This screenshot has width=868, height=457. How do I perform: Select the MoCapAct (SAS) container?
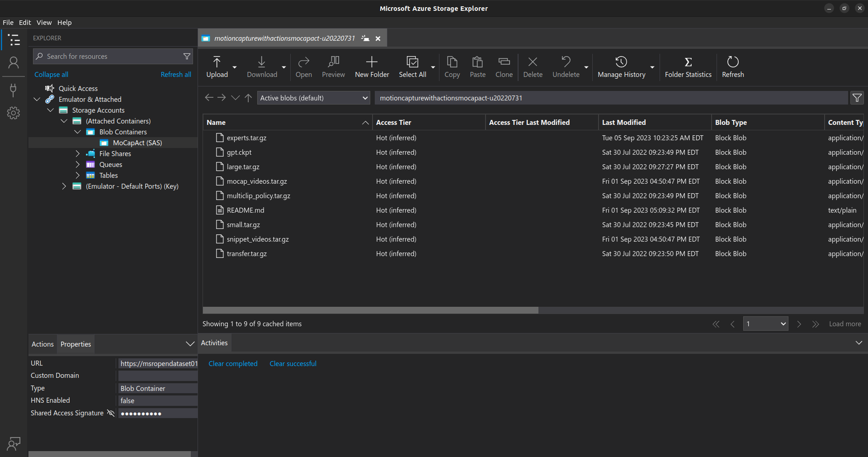click(x=113, y=143)
